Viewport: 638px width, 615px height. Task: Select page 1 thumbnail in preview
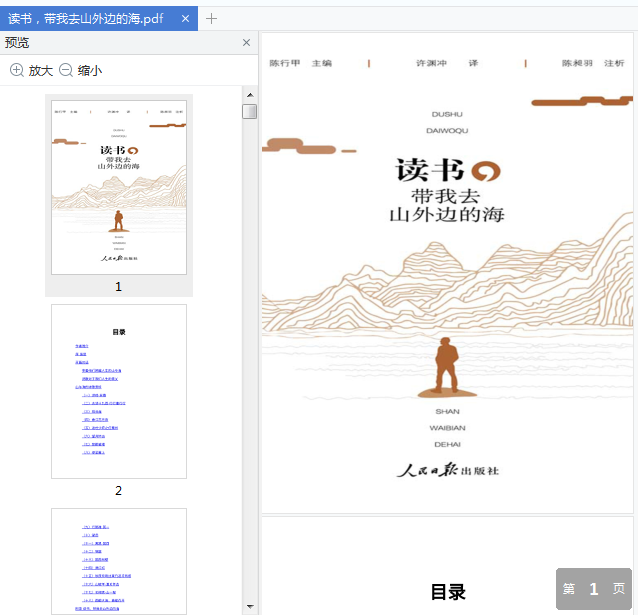point(119,187)
